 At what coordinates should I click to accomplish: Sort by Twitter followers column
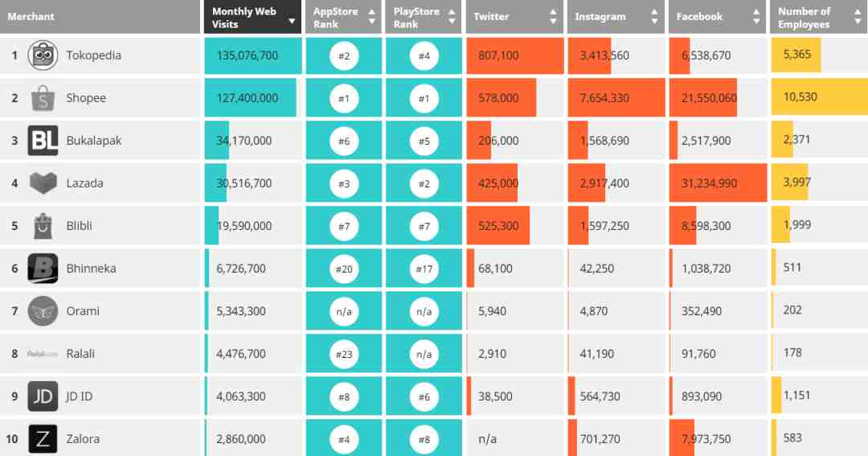click(x=514, y=17)
